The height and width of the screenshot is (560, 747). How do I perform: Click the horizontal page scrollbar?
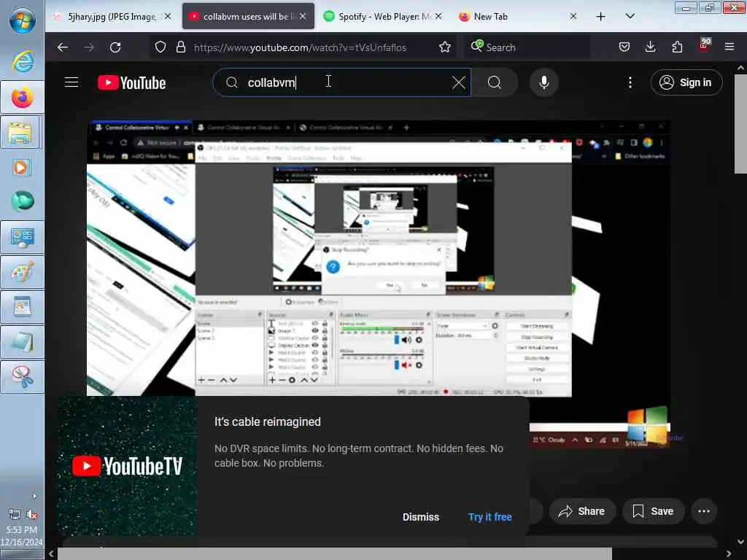click(334, 554)
